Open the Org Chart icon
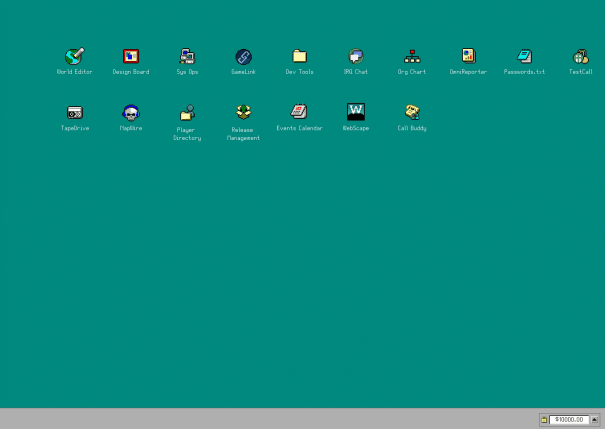This screenshot has height=429, width=605. coord(412,57)
